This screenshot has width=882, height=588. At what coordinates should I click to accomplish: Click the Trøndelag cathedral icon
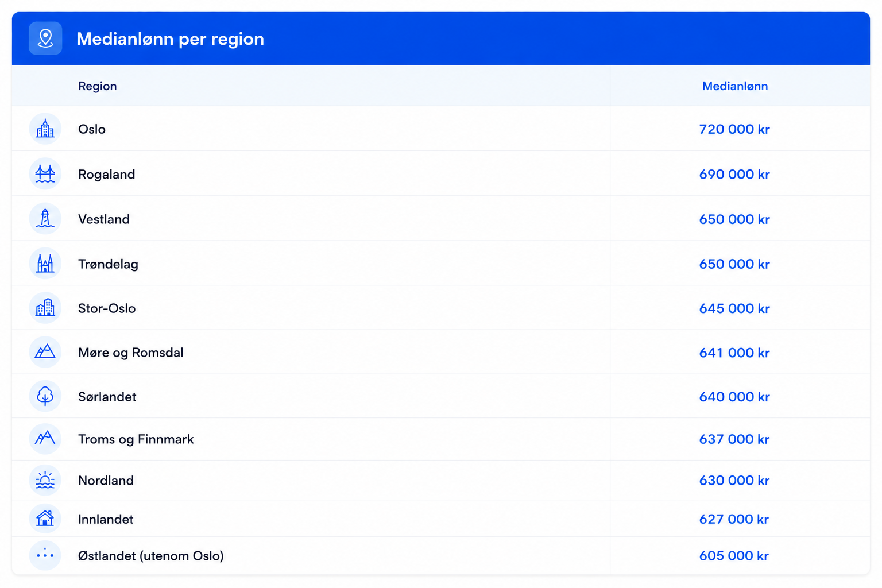point(45,264)
